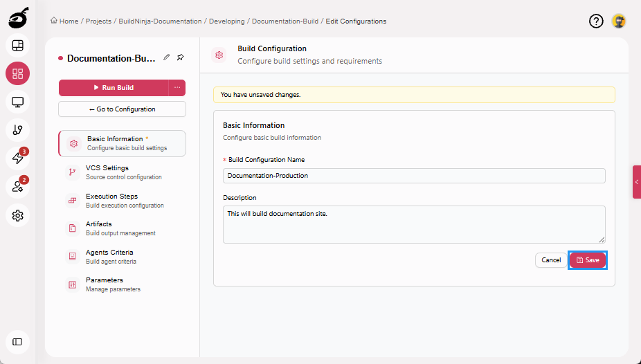Click the Basic Information gear icon in sidebar
The height and width of the screenshot is (364, 641).
(x=74, y=143)
